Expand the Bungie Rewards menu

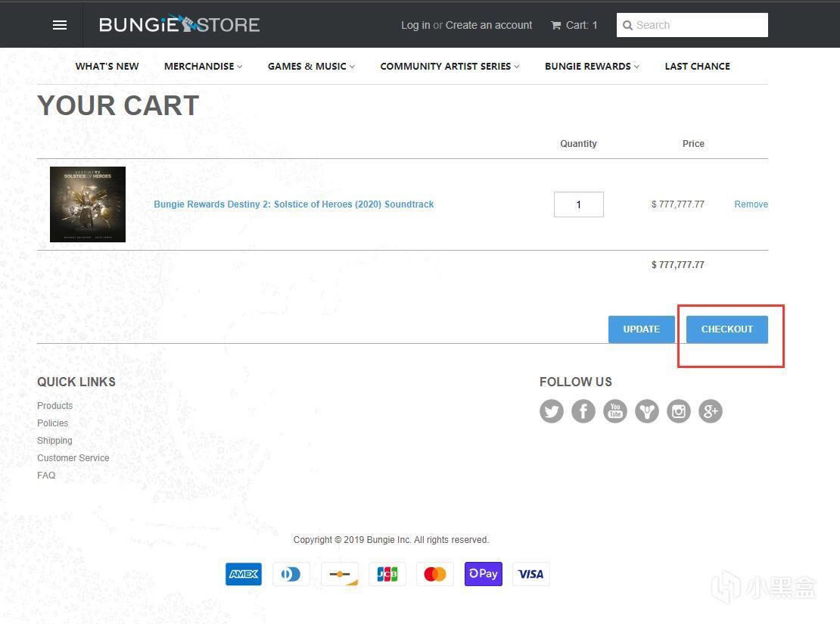coord(592,67)
